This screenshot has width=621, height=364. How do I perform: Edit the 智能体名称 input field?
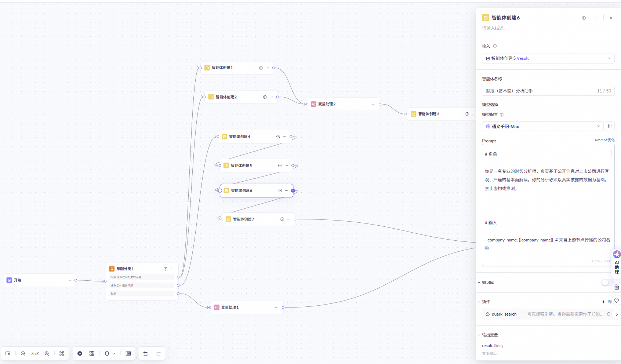click(548, 91)
